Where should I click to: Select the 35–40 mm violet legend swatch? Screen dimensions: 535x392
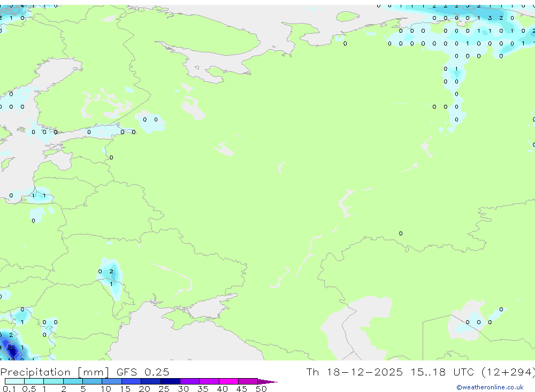(x=209, y=381)
